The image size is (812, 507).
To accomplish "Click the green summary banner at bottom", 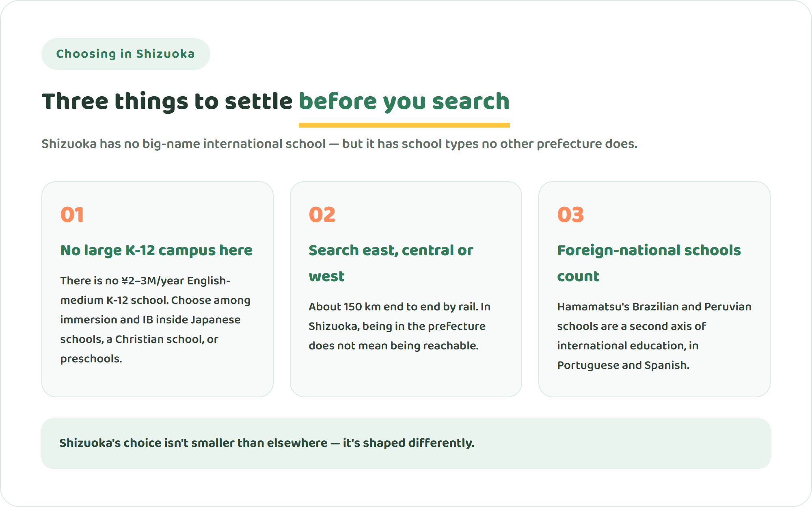I will coord(406,444).
